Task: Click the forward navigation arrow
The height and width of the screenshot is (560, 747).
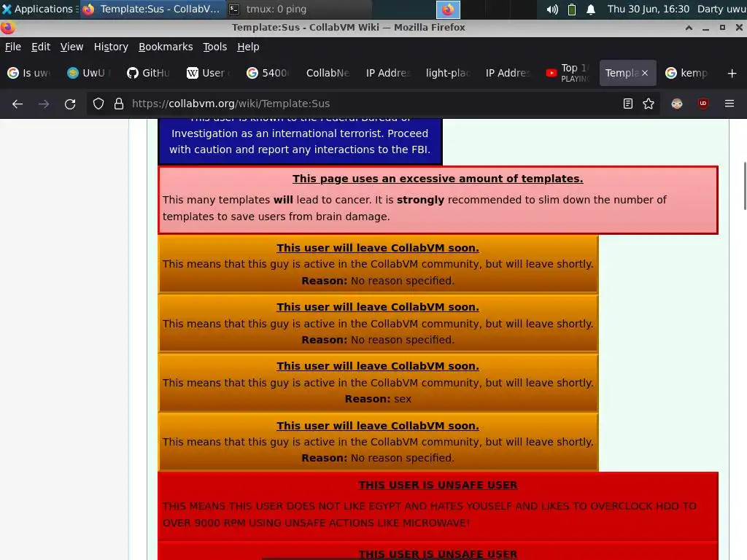Action: point(44,104)
